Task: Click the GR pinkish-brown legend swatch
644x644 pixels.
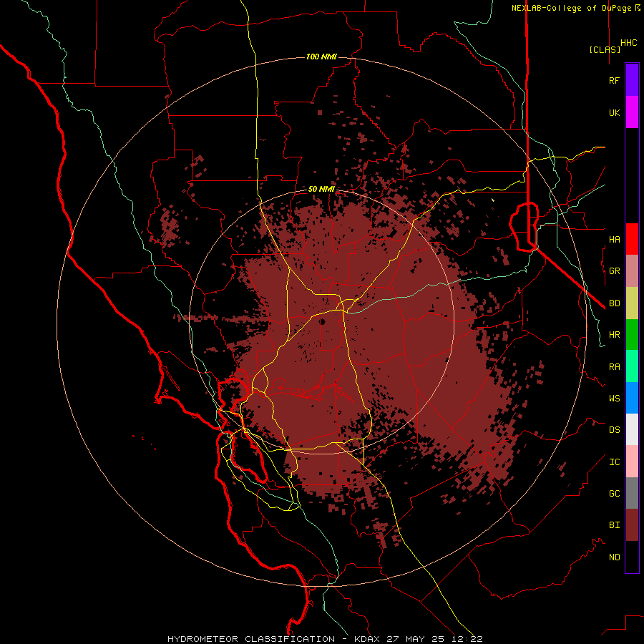Action: coord(632,271)
